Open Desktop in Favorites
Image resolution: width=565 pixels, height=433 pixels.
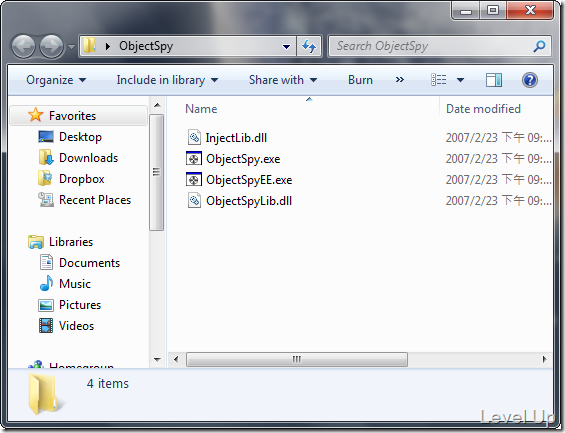80,137
